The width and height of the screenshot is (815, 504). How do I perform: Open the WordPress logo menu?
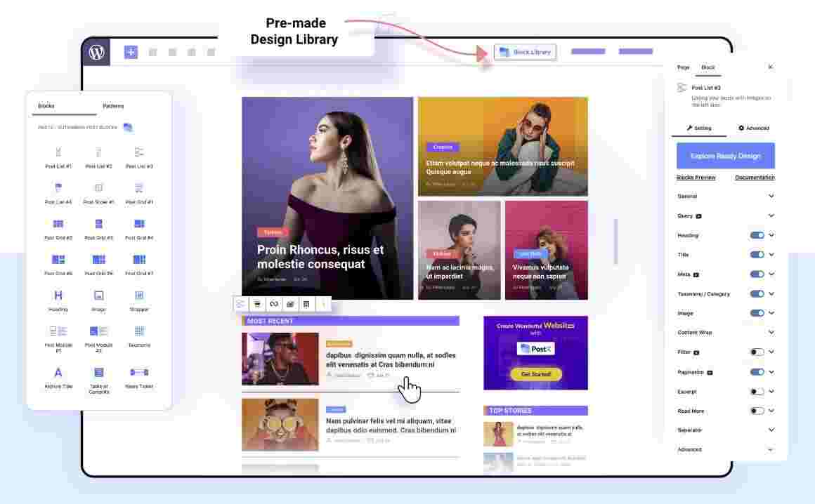[x=97, y=52]
